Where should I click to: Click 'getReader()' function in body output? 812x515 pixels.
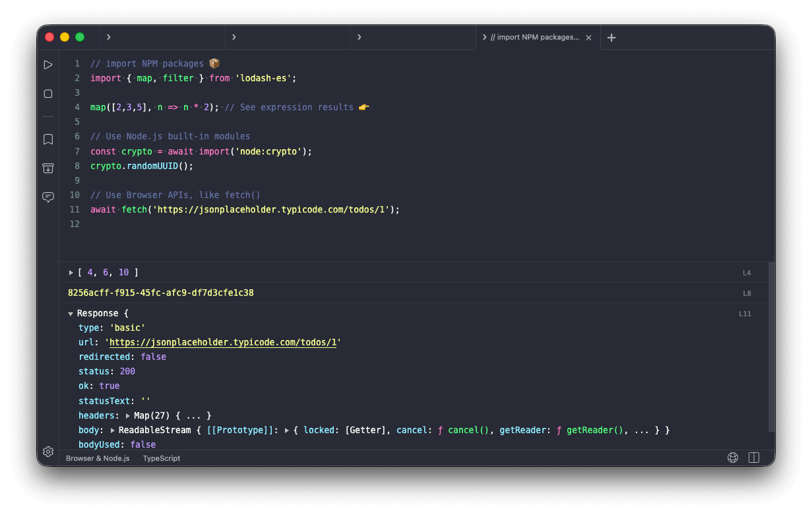596,430
